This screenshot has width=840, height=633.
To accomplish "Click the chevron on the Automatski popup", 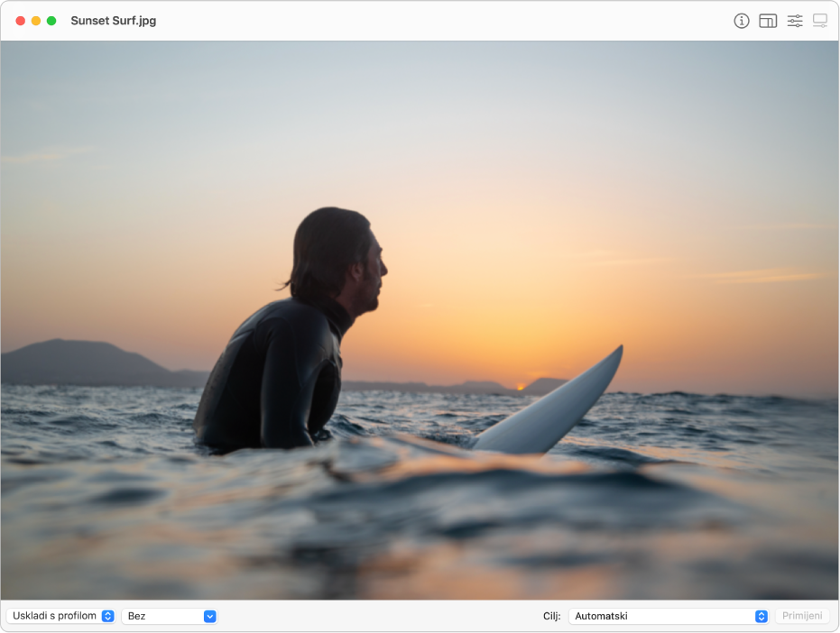I will tap(762, 616).
